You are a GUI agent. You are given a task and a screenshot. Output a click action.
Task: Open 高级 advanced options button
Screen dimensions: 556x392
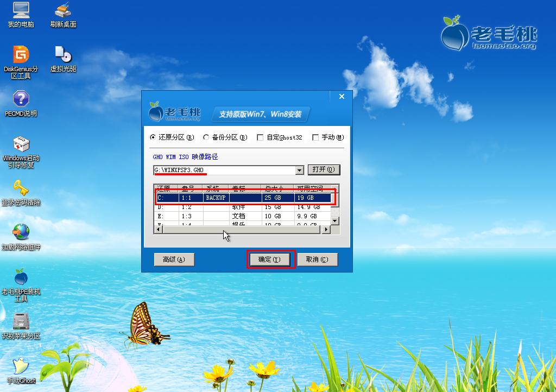click(x=174, y=260)
